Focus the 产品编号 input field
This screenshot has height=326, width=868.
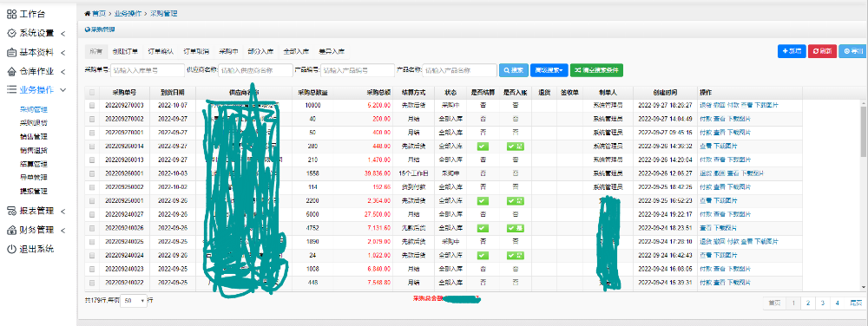[x=357, y=70]
